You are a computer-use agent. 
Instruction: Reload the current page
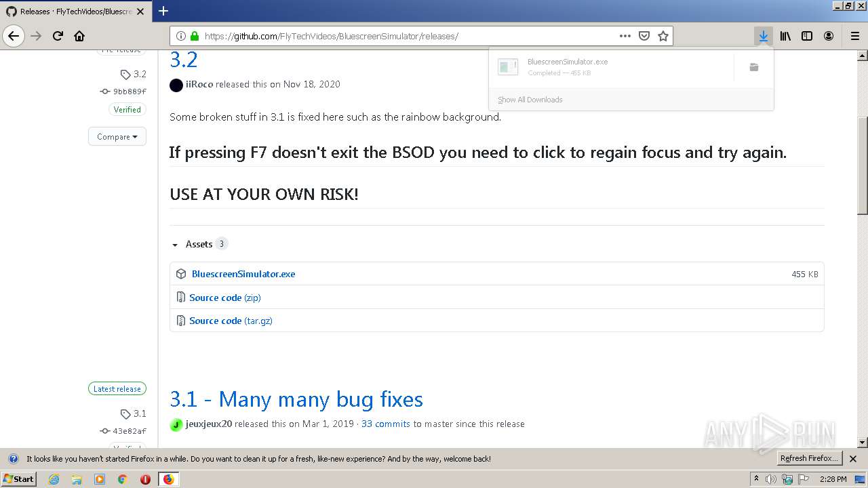58,36
